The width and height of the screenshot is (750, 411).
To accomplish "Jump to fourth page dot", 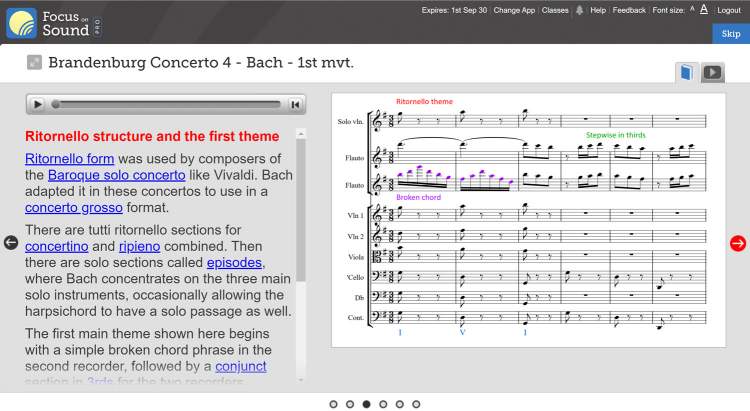I will [x=383, y=404].
